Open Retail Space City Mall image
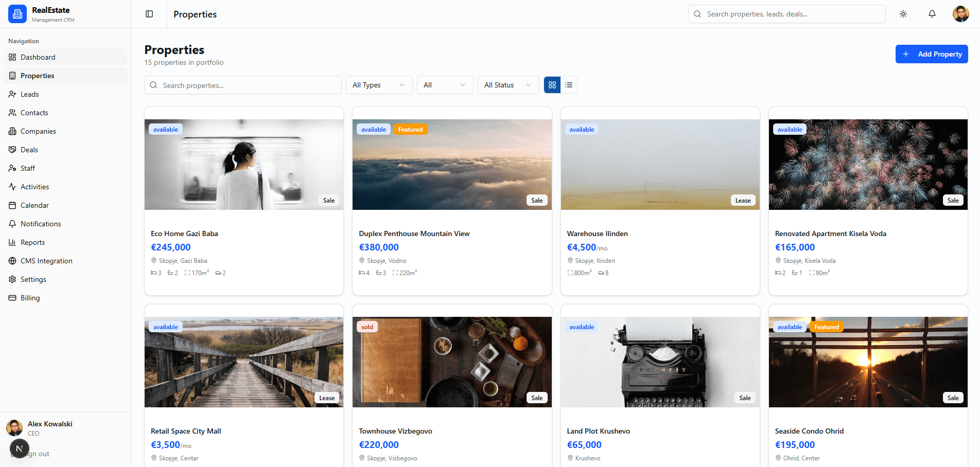The width and height of the screenshot is (980, 467). point(244,362)
